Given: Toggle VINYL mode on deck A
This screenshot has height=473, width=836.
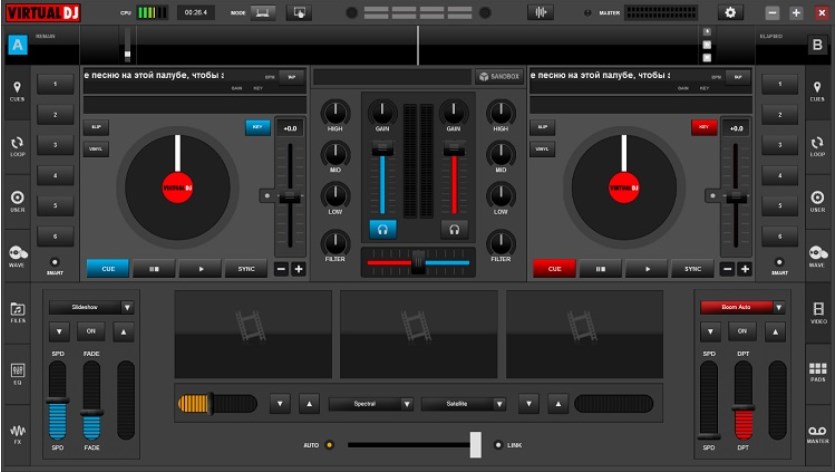Looking at the screenshot, I should click(x=96, y=149).
